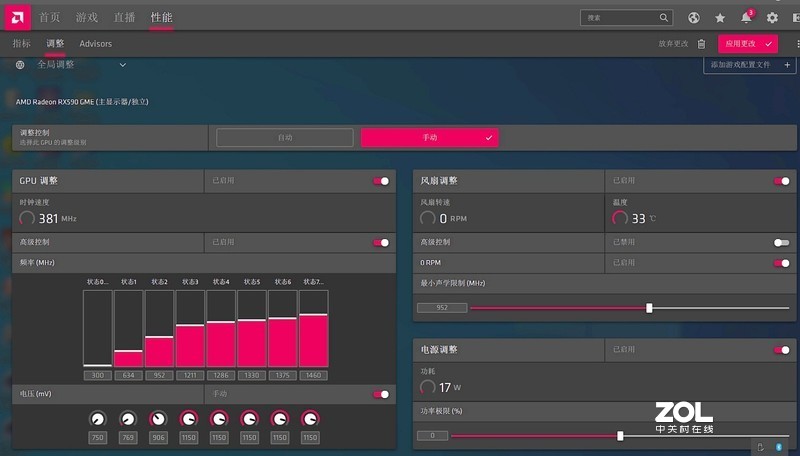Click AMD Radeon RX590 GME device label

[82, 102]
